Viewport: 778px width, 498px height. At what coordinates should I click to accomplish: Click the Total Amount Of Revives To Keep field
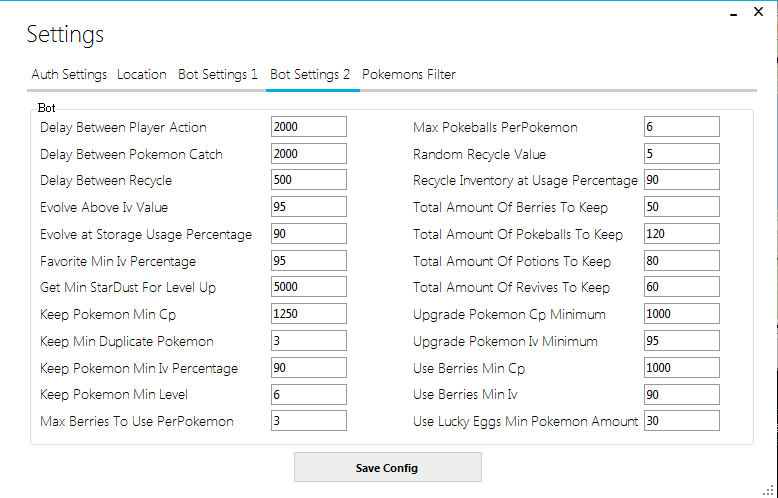[681, 287]
